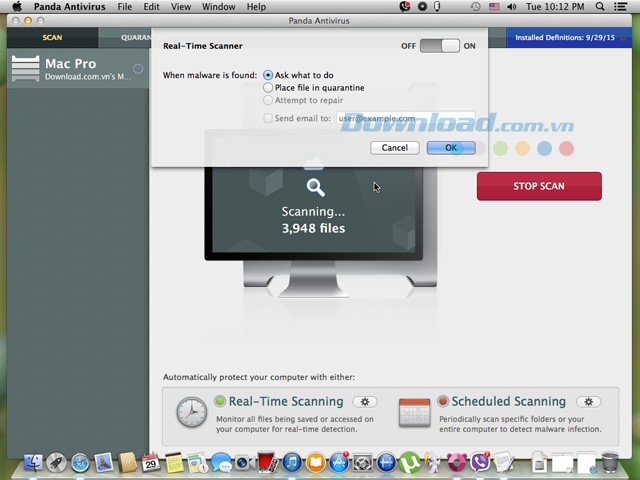Viewport: 640px width, 480px height.
Task: Click the Scheduled Scanning calendar icon
Action: click(414, 412)
